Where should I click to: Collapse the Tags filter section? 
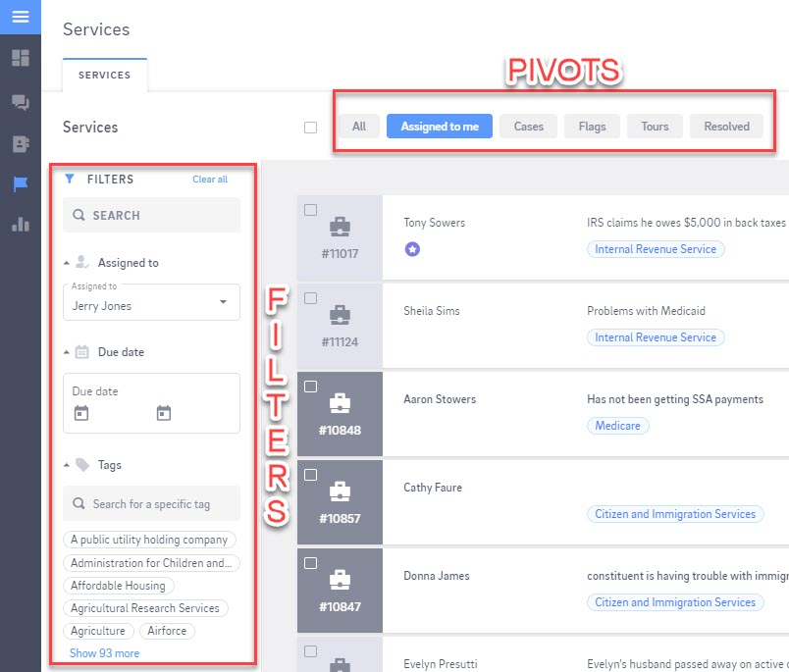pyautogui.click(x=68, y=465)
